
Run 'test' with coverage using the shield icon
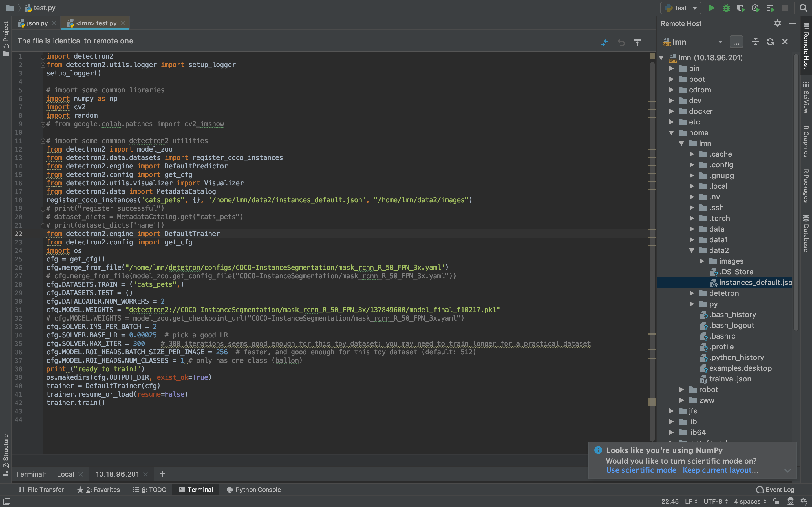tap(741, 8)
